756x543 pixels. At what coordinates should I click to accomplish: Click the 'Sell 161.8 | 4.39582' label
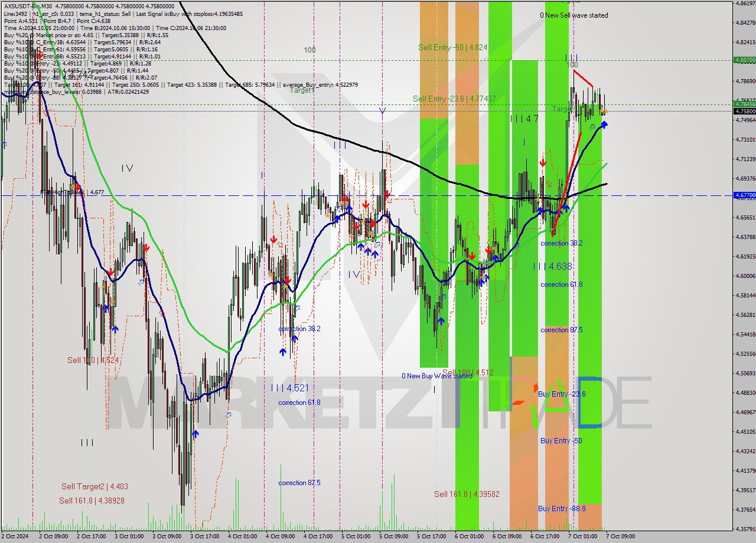click(x=467, y=494)
